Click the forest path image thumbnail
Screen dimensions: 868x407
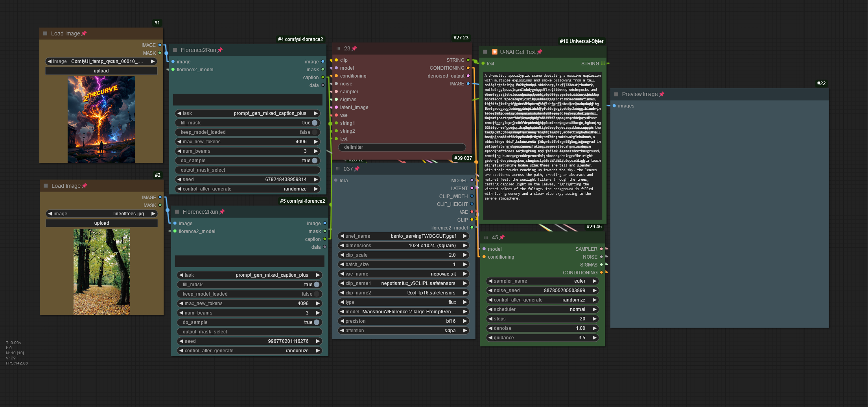pos(101,272)
